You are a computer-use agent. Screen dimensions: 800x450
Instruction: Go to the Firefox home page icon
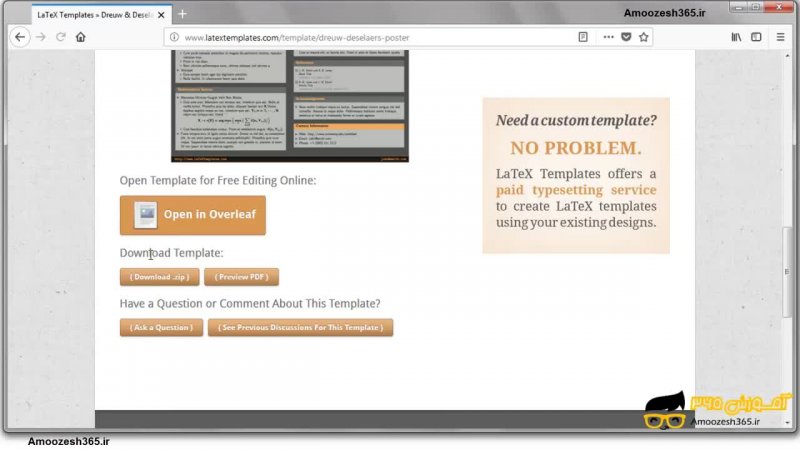pos(81,37)
